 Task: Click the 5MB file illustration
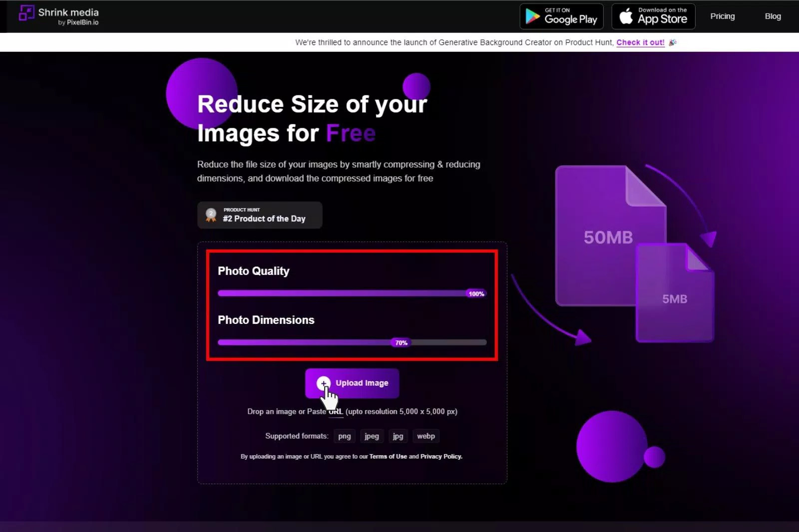(x=675, y=293)
